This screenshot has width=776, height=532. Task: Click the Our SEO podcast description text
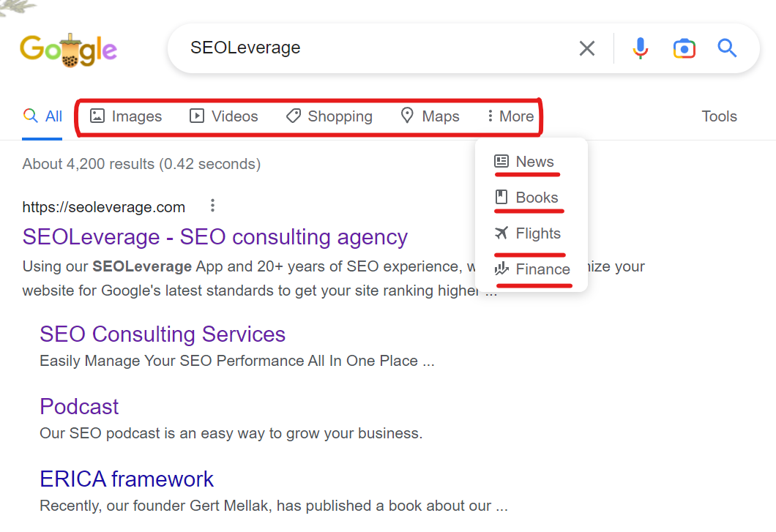[x=231, y=433]
